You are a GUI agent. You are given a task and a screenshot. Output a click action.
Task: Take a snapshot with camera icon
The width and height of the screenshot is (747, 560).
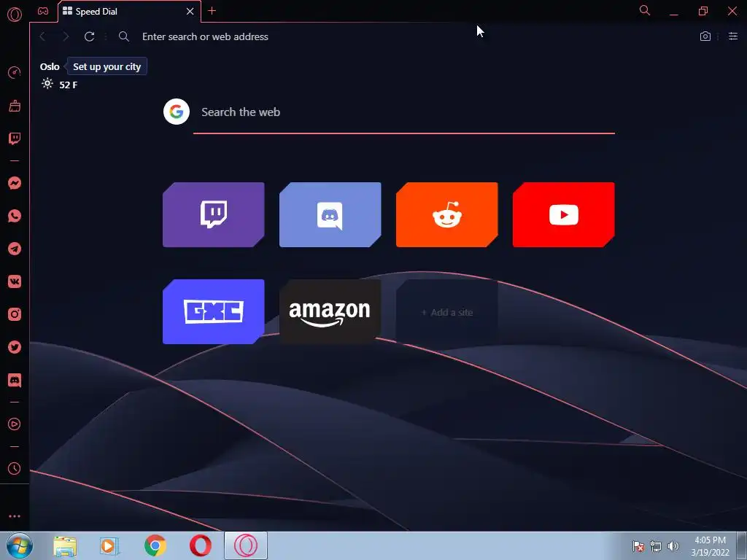tap(705, 36)
